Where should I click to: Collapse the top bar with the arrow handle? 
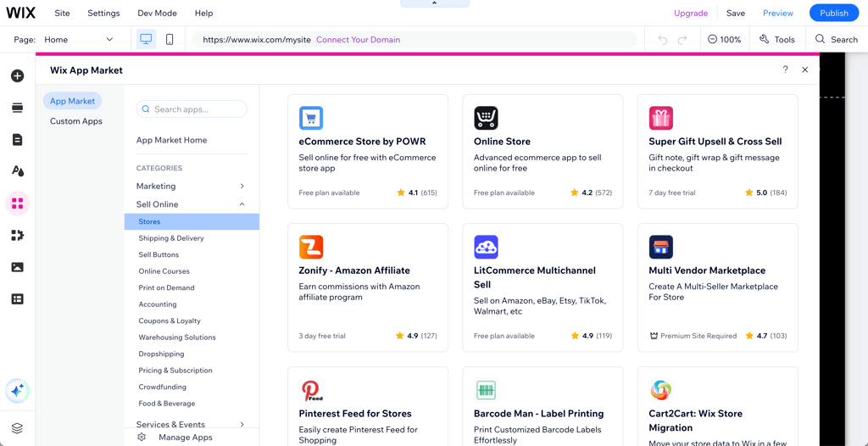435,3
